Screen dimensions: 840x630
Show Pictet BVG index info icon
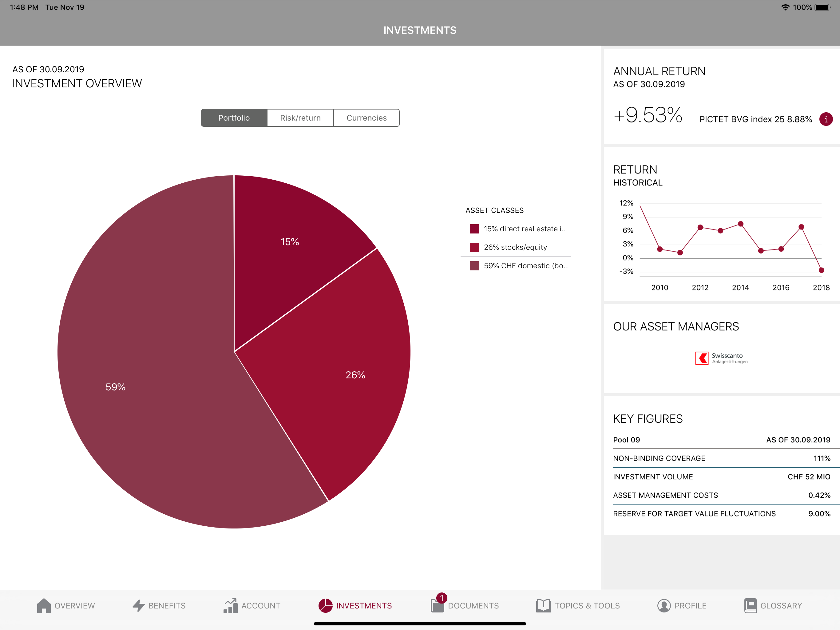click(826, 119)
